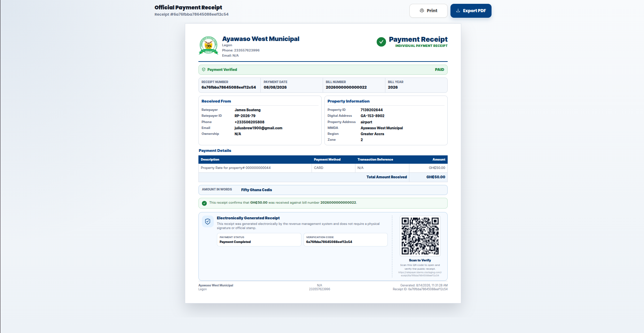Click the Received From section heading
Image resolution: width=644 pixels, height=333 pixels.
pos(216,101)
